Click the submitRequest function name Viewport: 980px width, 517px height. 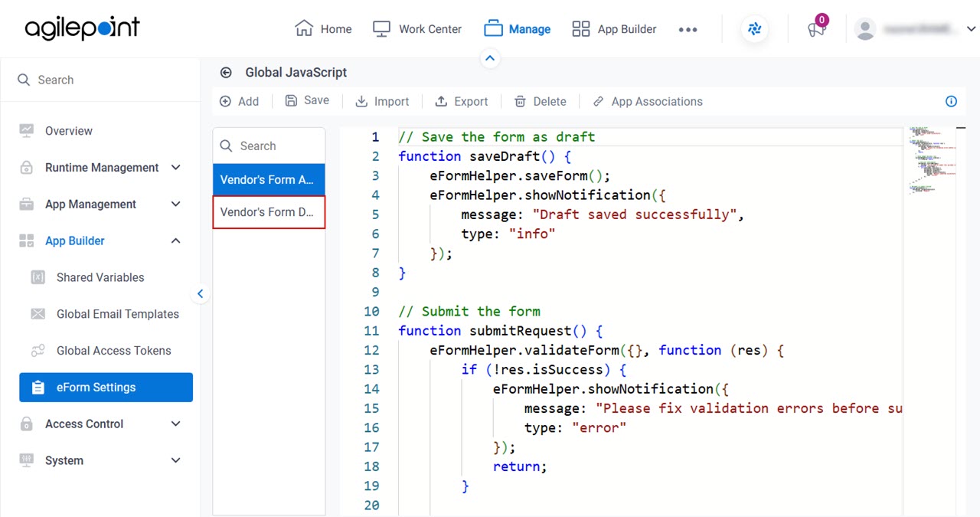(x=521, y=331)
